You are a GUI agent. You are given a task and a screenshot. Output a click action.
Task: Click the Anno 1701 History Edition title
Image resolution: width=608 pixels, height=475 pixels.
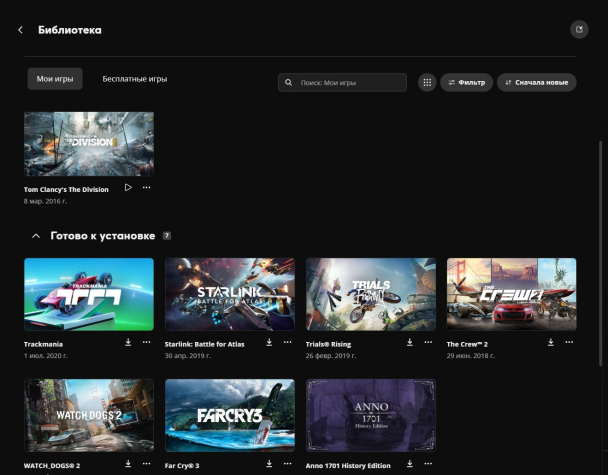click(348, 466)
